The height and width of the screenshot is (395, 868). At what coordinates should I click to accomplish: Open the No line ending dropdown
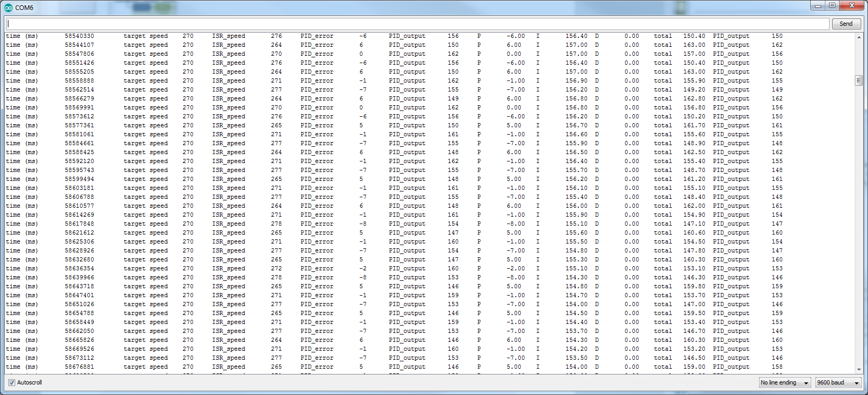coord(784,382)
